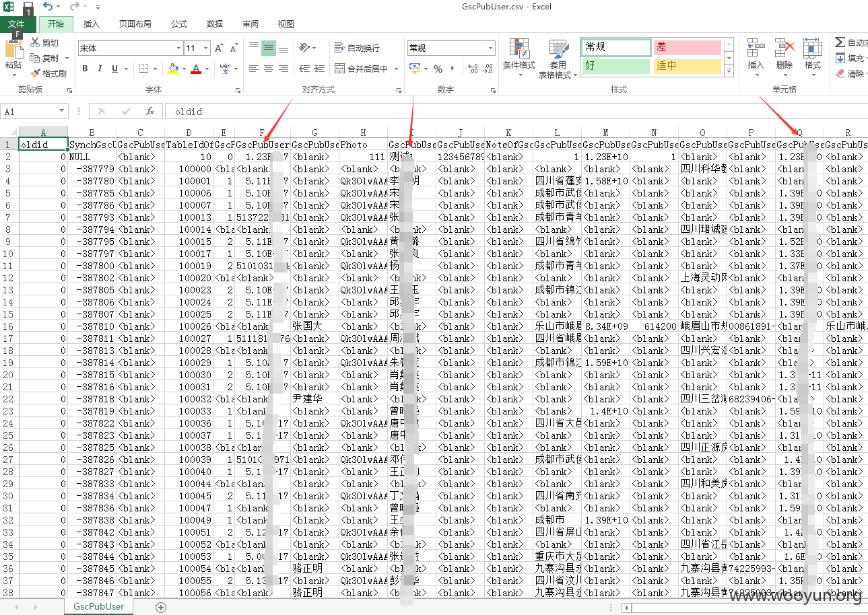
Task: Toggle Center horizontal alignment
Action: coord(269,69)
